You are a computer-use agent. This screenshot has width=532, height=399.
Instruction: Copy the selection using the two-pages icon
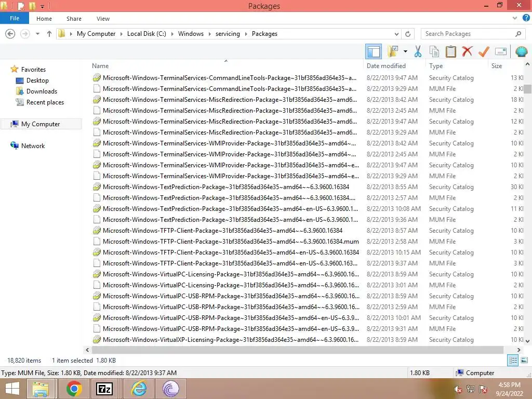click(434, 51)
